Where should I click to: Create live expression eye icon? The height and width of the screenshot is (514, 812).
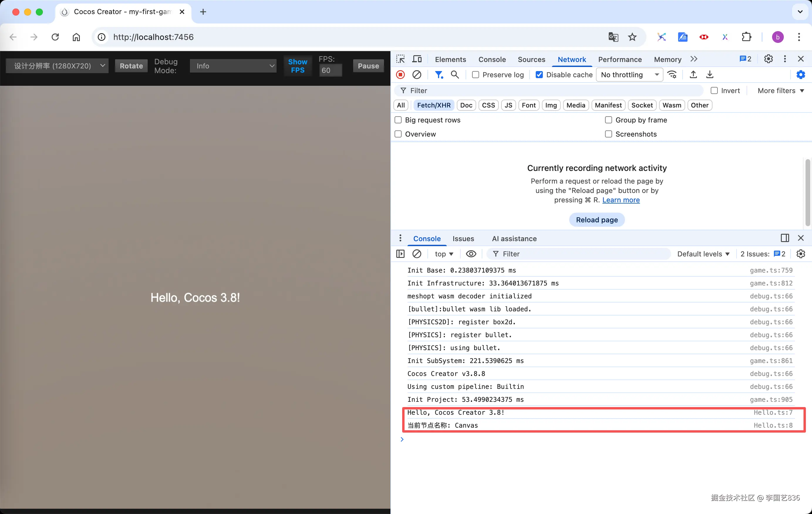pyautogui.click(x=471, y=254)
